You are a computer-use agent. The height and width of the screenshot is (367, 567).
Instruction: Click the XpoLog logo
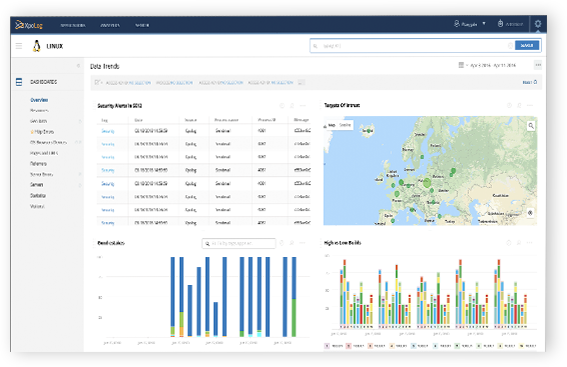pos(29,25)
